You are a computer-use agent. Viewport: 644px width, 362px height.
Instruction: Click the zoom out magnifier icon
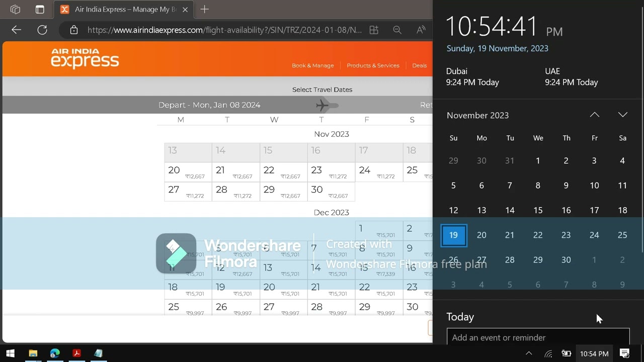[397, 30]
